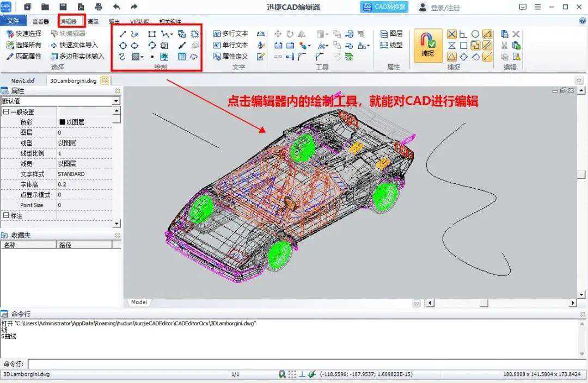Collapse the 一般设置 section

click(6, 112)
